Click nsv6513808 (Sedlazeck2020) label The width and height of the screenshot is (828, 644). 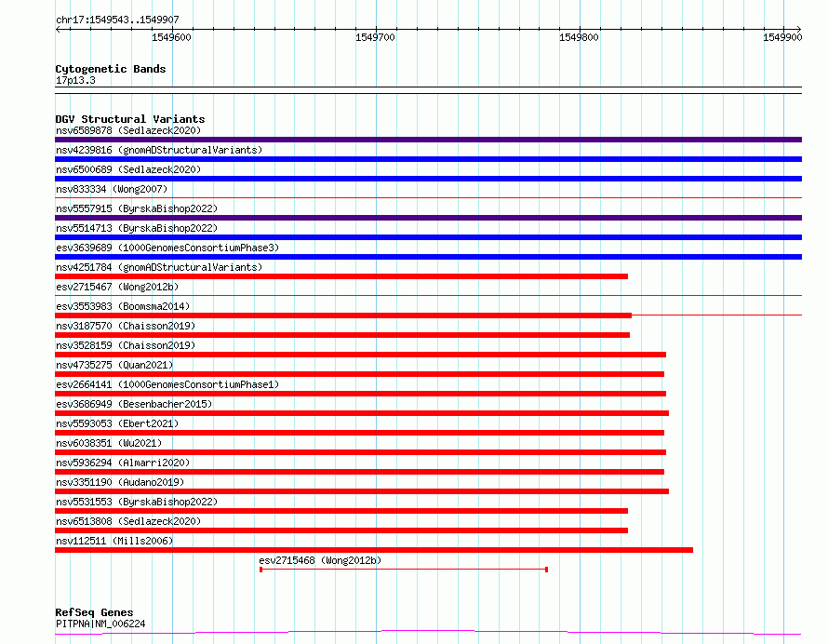pyautogui.click(x=128, y=521)
